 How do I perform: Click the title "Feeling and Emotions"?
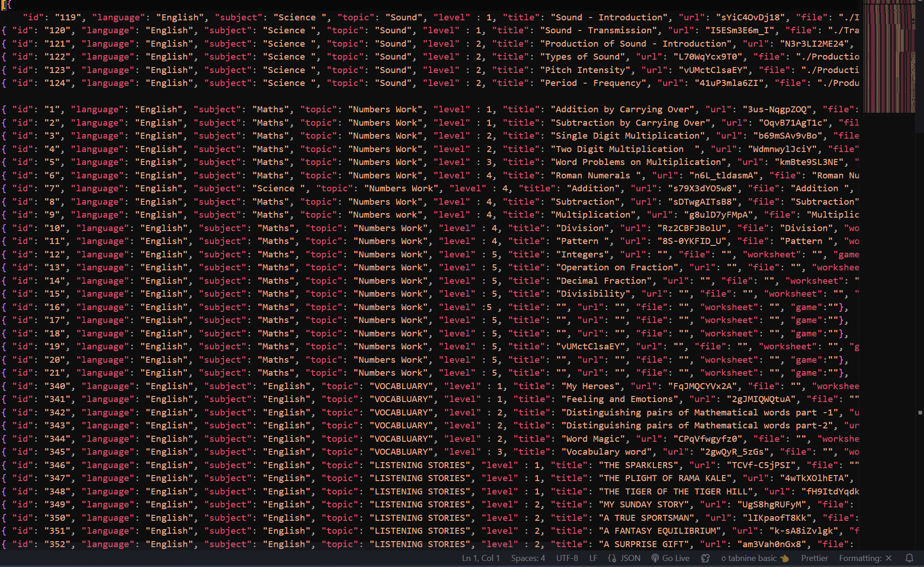(620, 399)
